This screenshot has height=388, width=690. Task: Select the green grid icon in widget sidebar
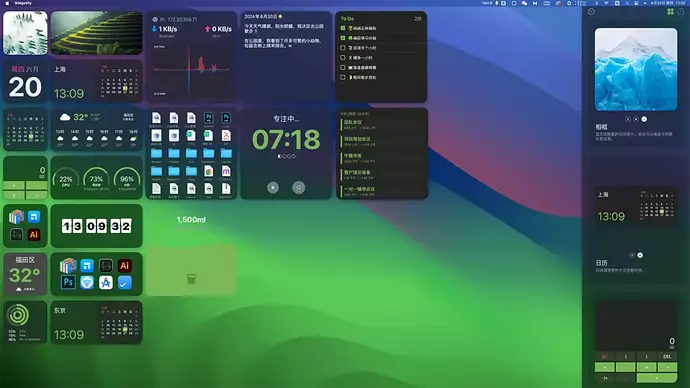click(670, 12)
